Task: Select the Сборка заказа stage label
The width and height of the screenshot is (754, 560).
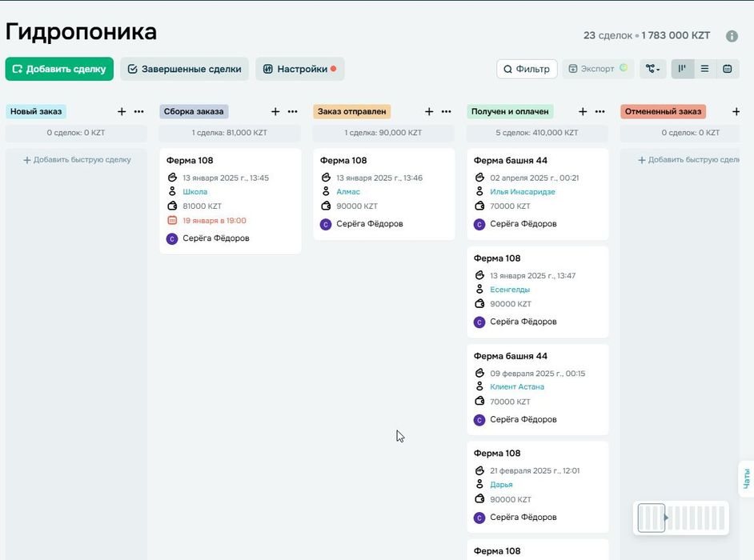Action: pyautogui.click(x=194, y=111)
